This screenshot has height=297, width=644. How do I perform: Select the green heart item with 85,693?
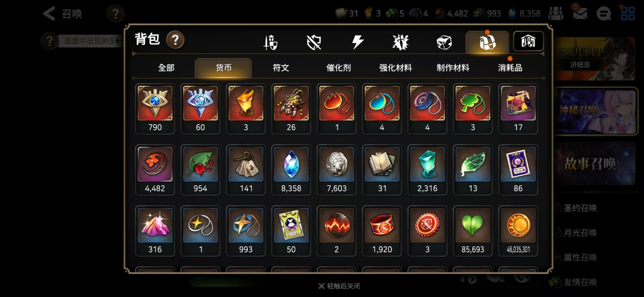point(473,231)
